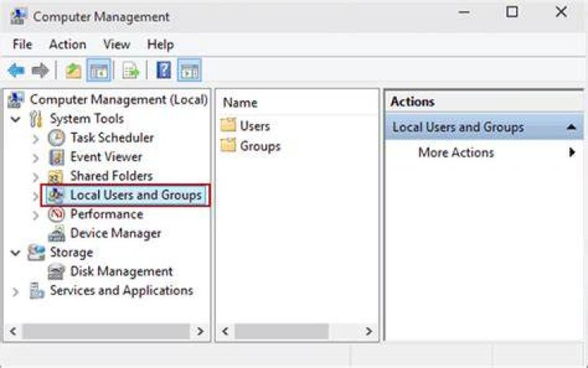Click the Disk Management icon
This screenshot has height=368, width=588.
pos(56,272)
